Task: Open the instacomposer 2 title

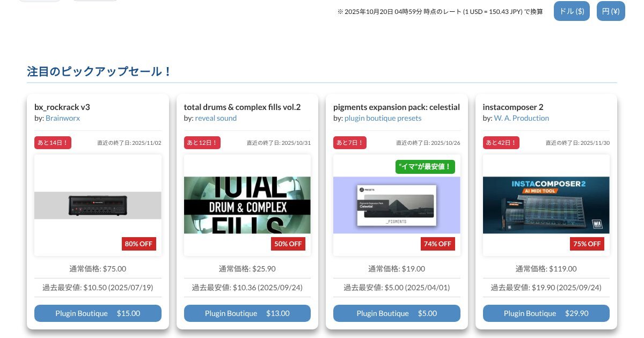Action: pos(513,107)
